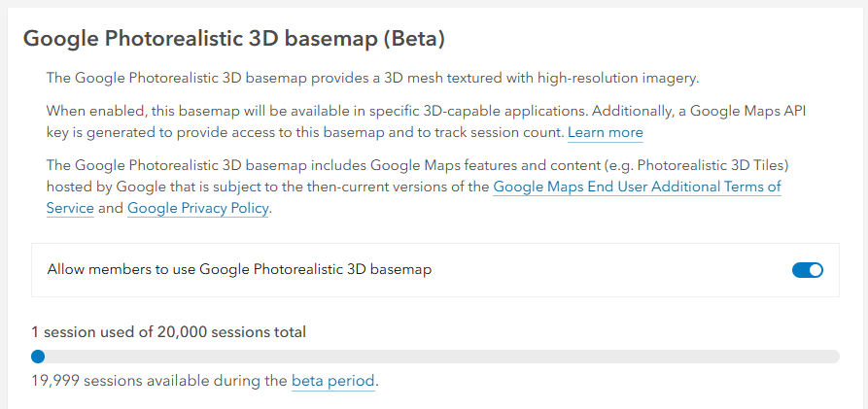Click the blue session usage indicator dot
868x409 pixels.
(37, 357)
